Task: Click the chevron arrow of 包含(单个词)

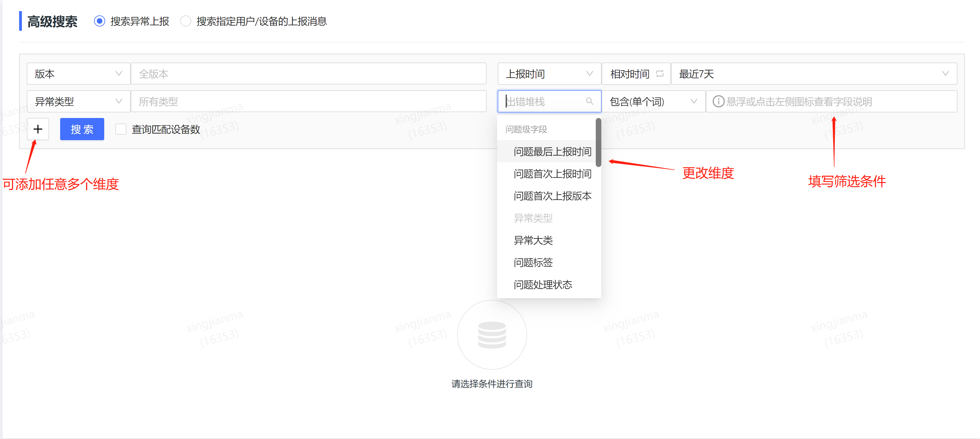Action: pyautogui.click(x=694, y=101)
